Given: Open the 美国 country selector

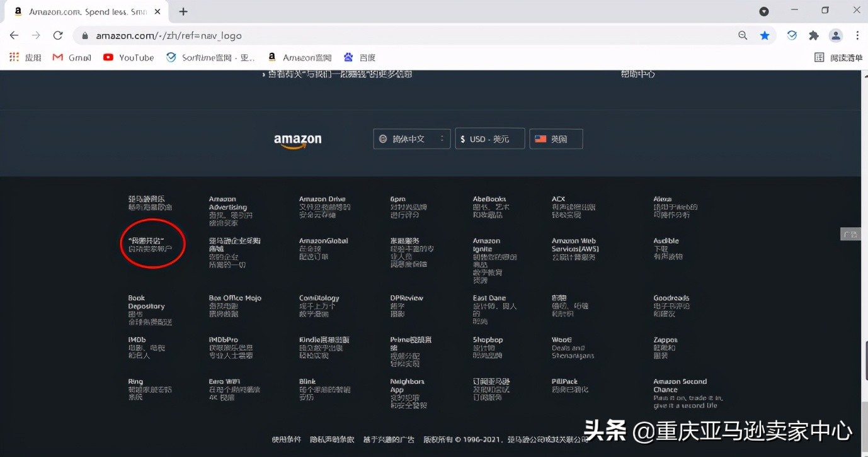Looking at the screenshot, I should click(556, 138).
